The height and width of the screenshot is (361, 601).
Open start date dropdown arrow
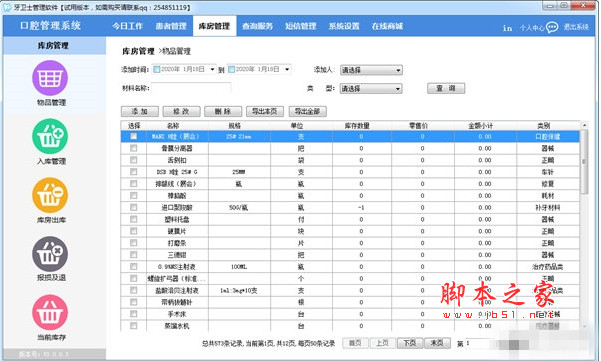tap(212, 69)
